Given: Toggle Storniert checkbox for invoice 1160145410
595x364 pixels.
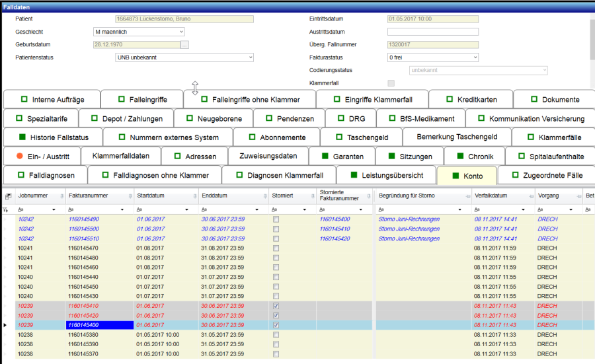Looking at the screenshot, I should (276, 306).
